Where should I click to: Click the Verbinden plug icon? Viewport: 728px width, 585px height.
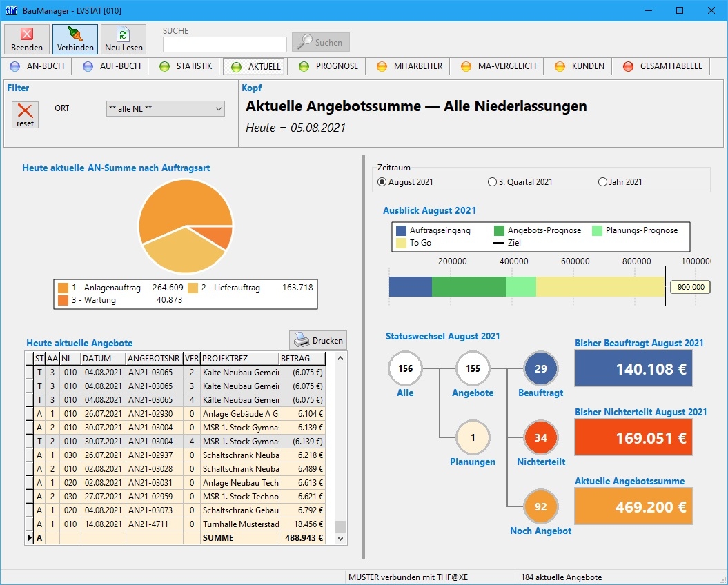click(x=75, y=33)
